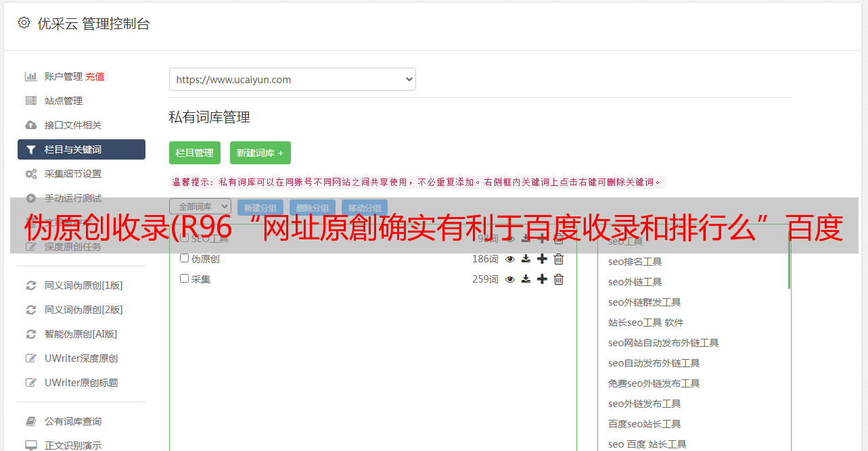Click the edit icon beside UWriter深度原创

(x=30, y=358)
